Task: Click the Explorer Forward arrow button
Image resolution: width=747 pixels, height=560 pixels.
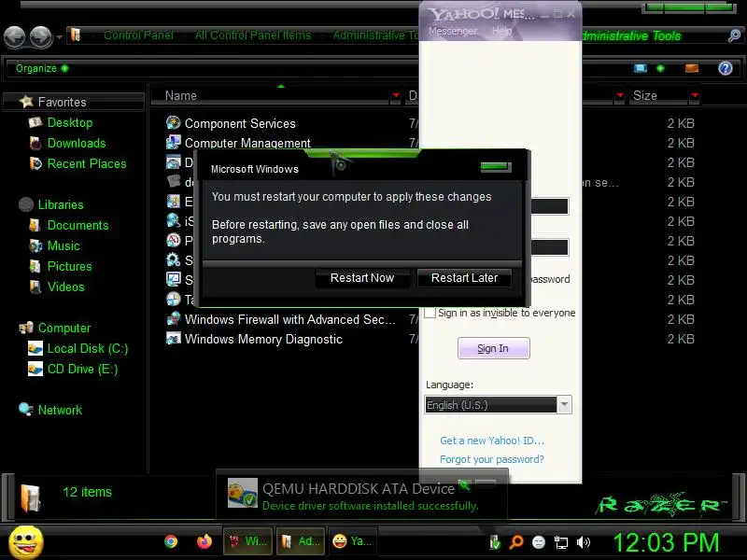Action: click(40, 36)
